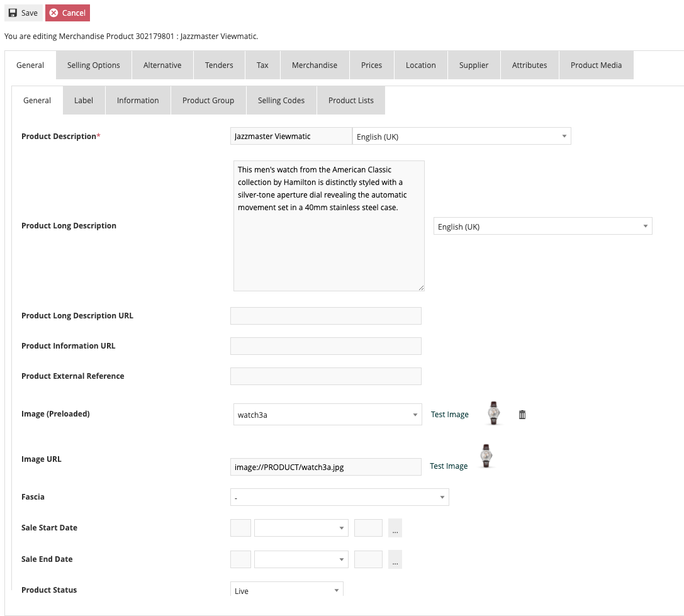The image size is (684, 616).
Task: Open the Merchandise tab
Action: (x=315, y=65)
